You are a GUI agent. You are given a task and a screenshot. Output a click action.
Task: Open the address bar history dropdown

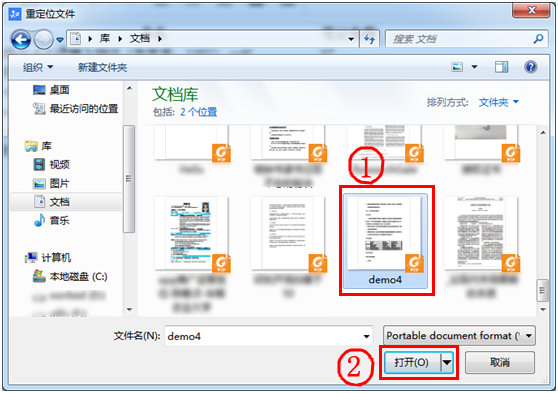(351, 39)
